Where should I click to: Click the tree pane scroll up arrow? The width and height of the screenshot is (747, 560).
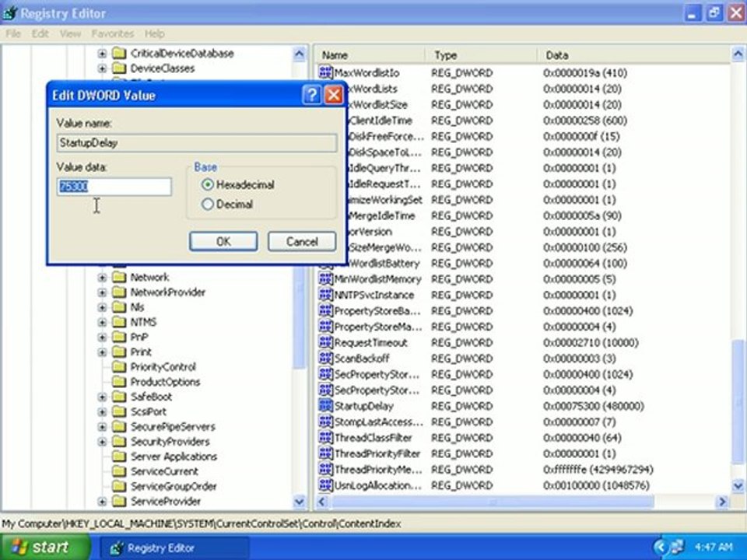(x=299, y=54)
